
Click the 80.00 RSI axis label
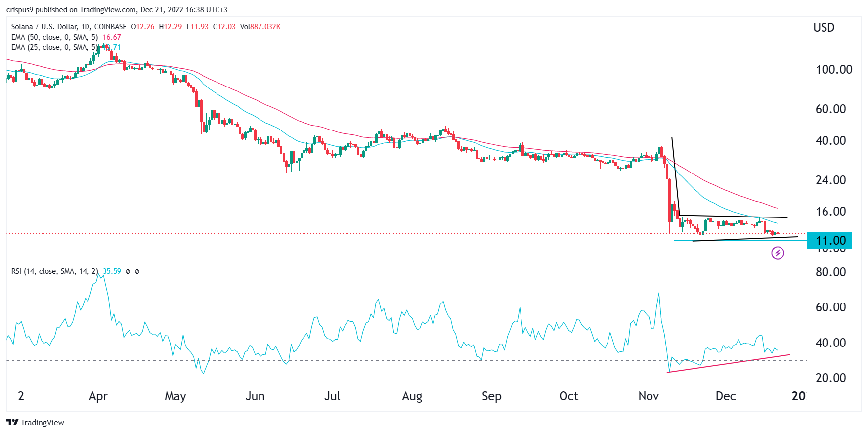click(831, 272)
